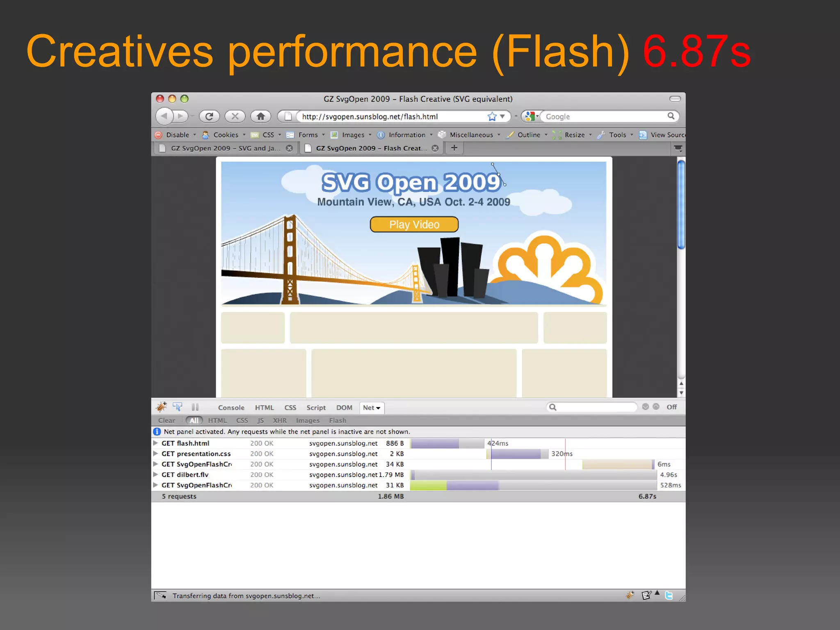Open the Information developer toolbar menu
Viewport: 840px width, 630px height.
click(405, 135)
